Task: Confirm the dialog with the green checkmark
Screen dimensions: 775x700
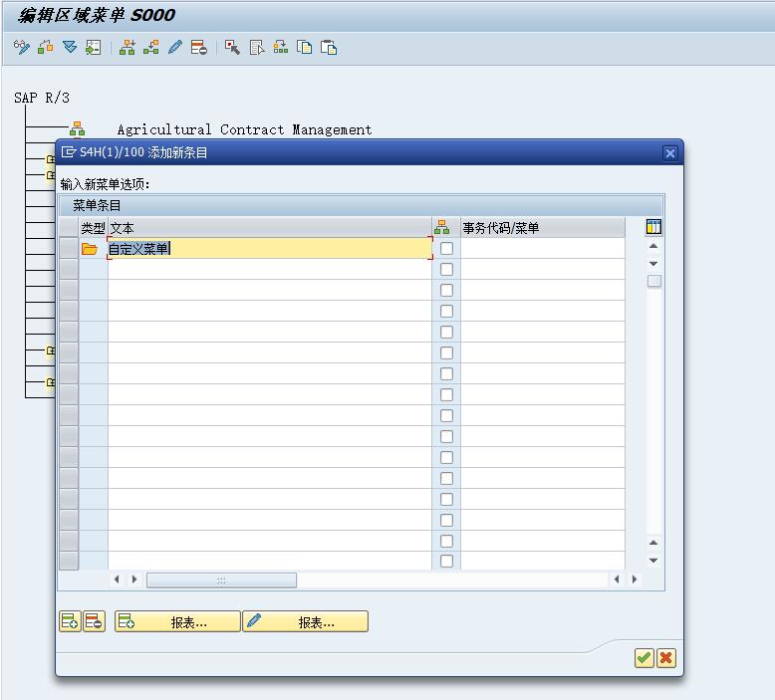Action: tap(645, 658)
